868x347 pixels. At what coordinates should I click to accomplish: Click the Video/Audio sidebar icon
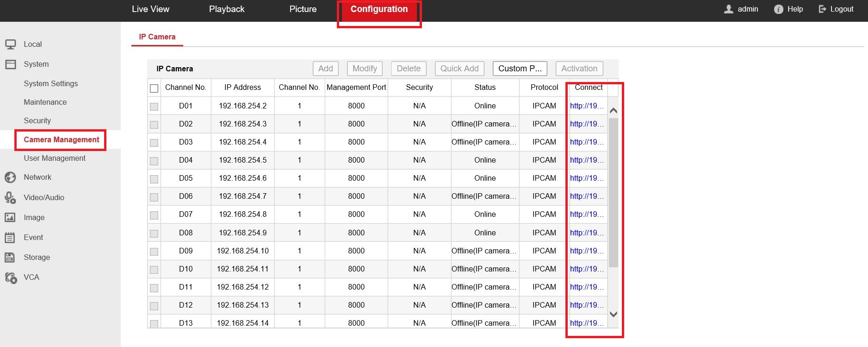click(x=10, y=198)
